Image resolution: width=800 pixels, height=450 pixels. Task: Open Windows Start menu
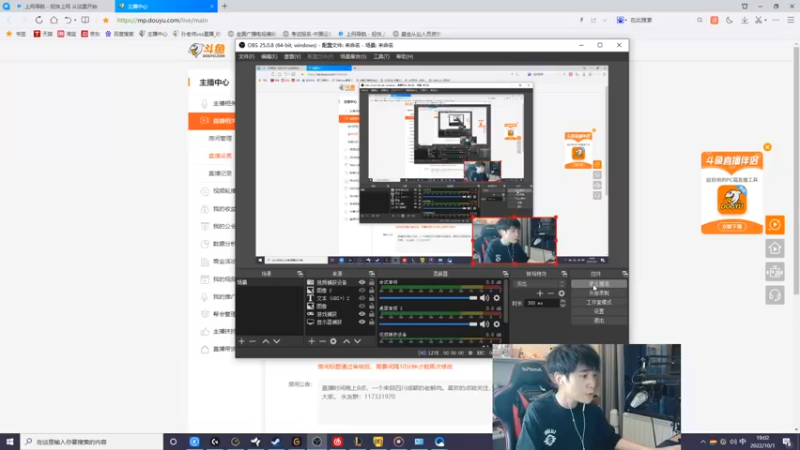10,442
